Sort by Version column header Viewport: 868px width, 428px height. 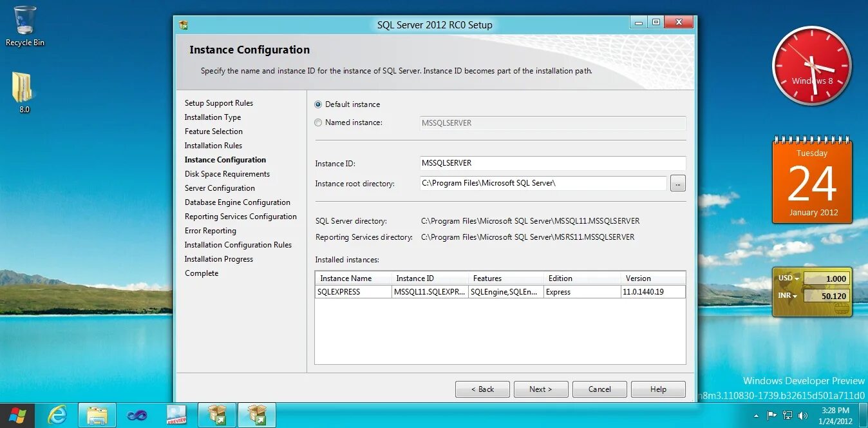653,278
